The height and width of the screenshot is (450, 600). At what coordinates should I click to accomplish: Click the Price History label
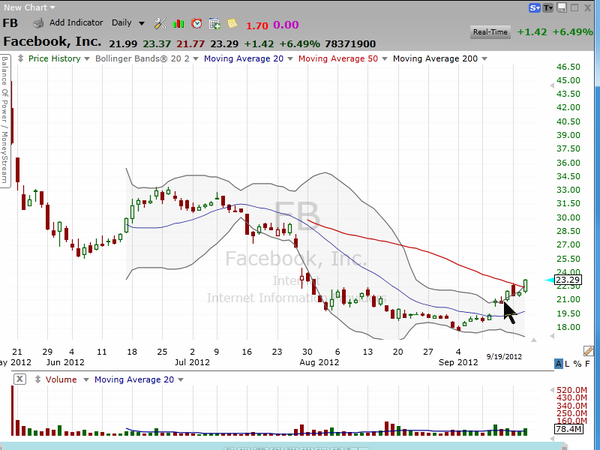54,59
